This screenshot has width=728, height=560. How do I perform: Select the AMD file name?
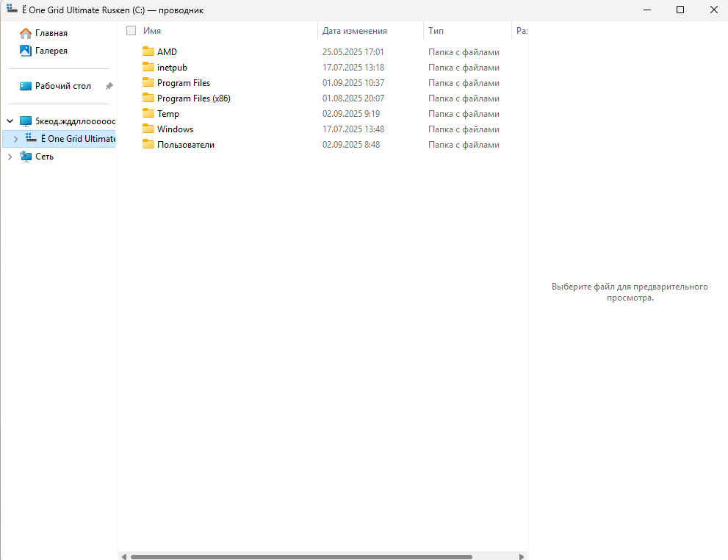coord(167,52)
